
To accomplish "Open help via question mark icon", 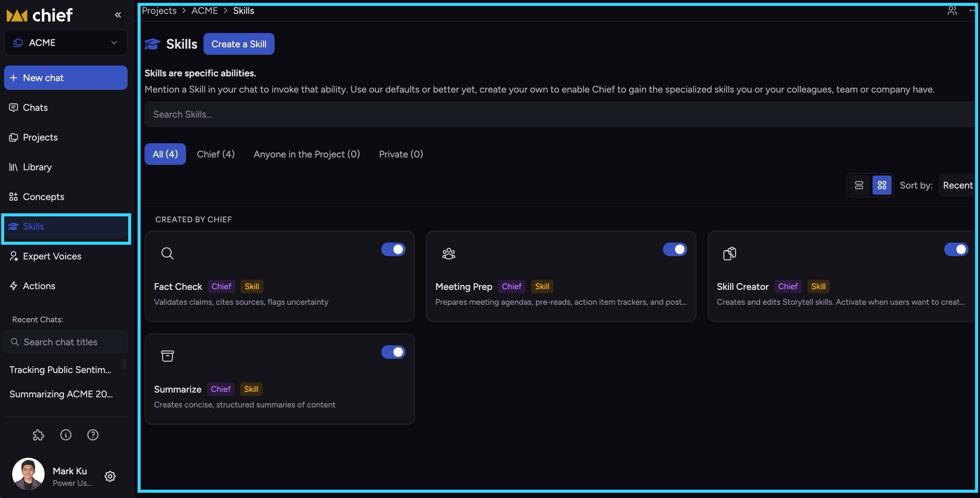I will [93, 435].
